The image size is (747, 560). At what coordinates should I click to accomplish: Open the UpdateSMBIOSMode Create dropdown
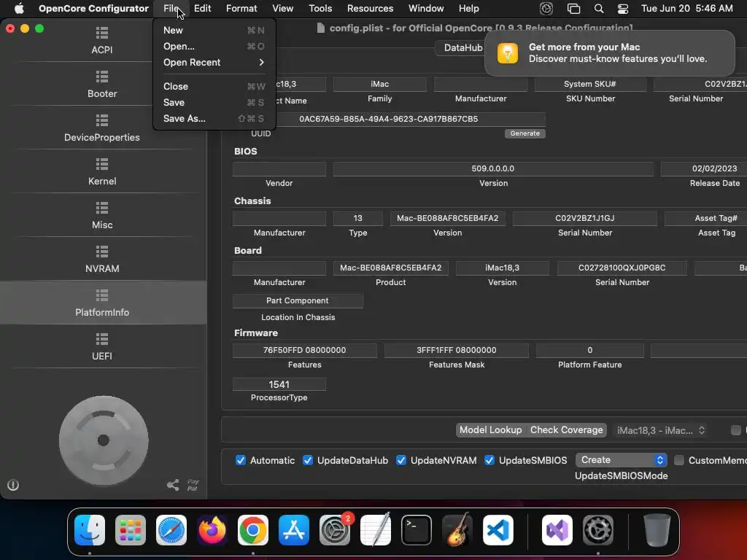[622, 460]
